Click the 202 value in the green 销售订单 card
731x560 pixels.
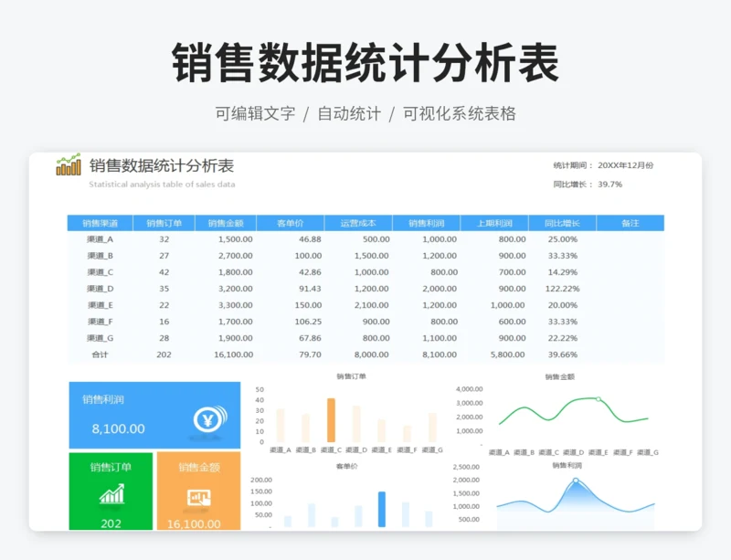click(111, 523)
